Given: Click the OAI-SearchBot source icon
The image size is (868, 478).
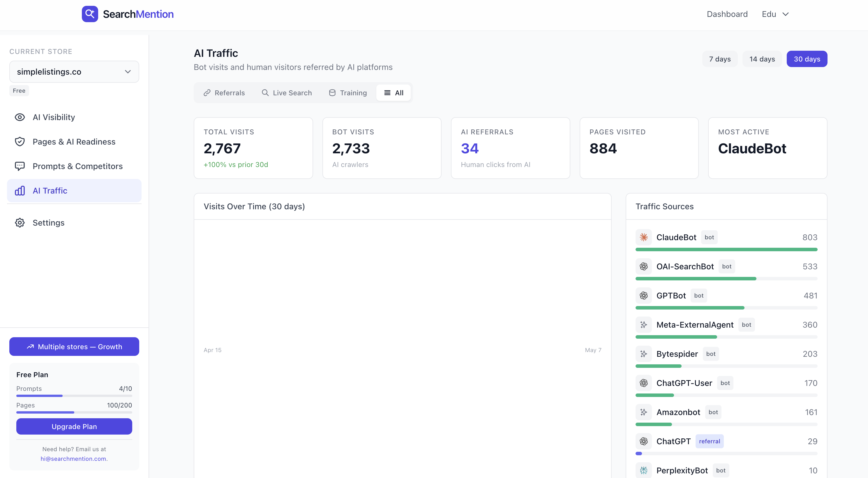Looking at the screenshot, I should click(x=644, y=266).
